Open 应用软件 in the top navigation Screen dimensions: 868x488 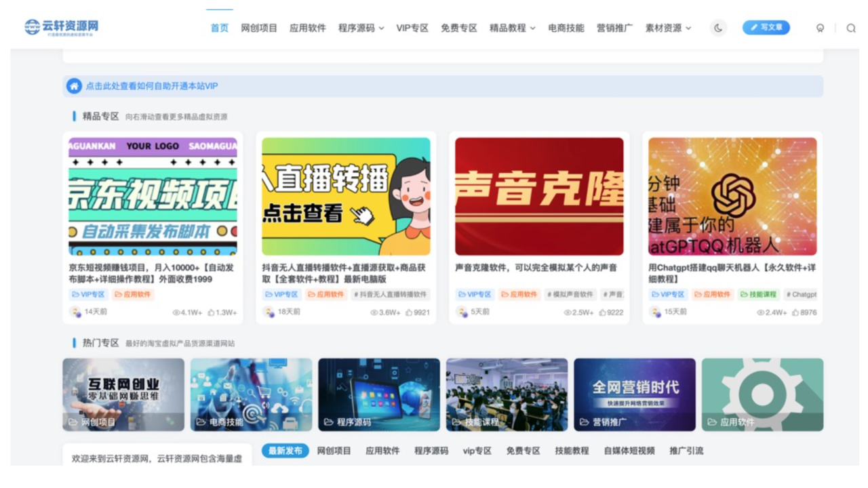click(308, 28)
